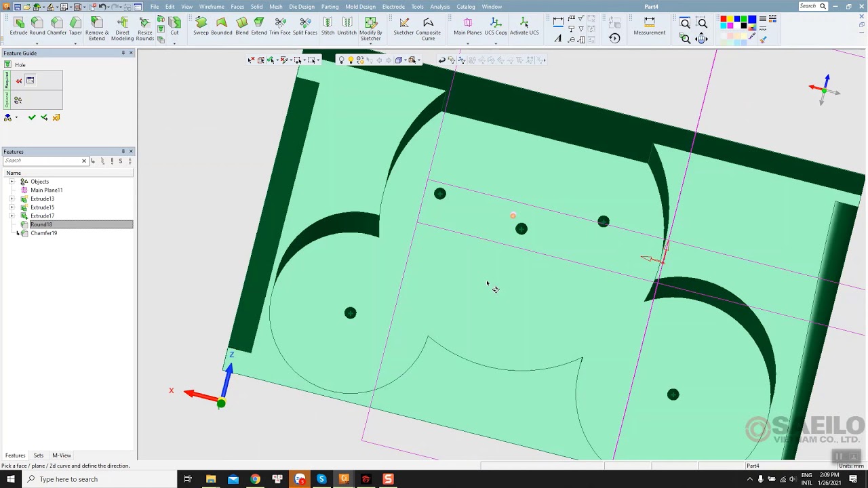Select the Blend face tool
868x488 pixels.
242,26
